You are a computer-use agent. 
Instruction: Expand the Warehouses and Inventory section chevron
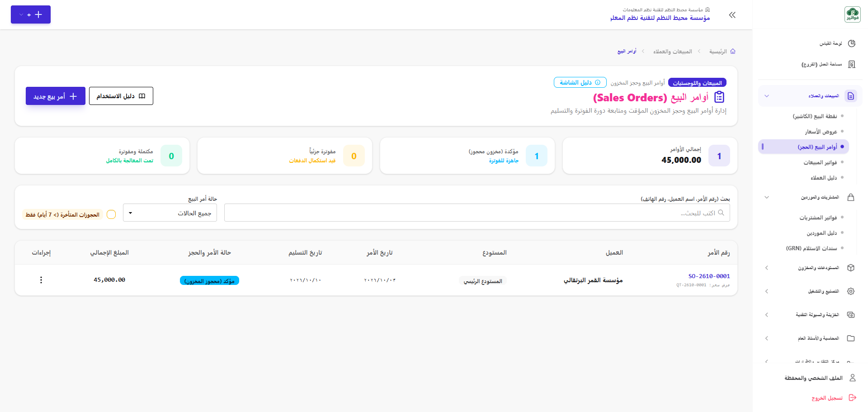coord(767,268)
